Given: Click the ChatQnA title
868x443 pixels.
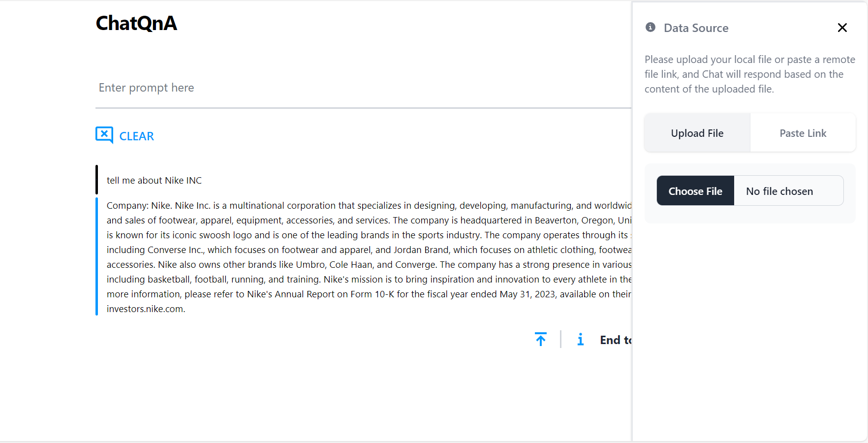Looking at the screenshot, I should [x=136, y=23].
